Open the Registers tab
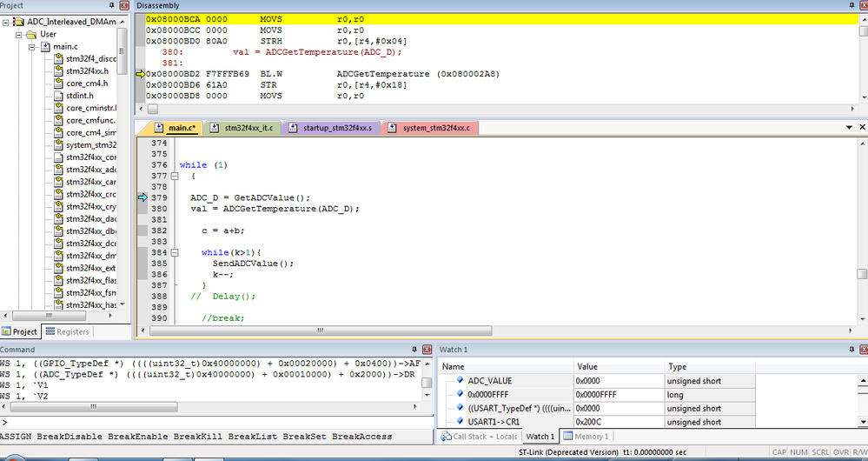The height and width of the screenshot is (461, 868). point(68,331)
